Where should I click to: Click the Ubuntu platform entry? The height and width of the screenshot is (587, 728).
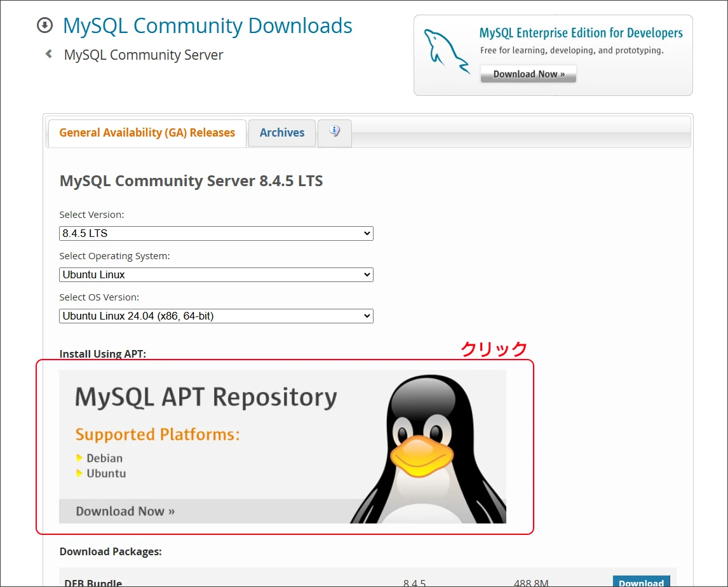point(106,473)
